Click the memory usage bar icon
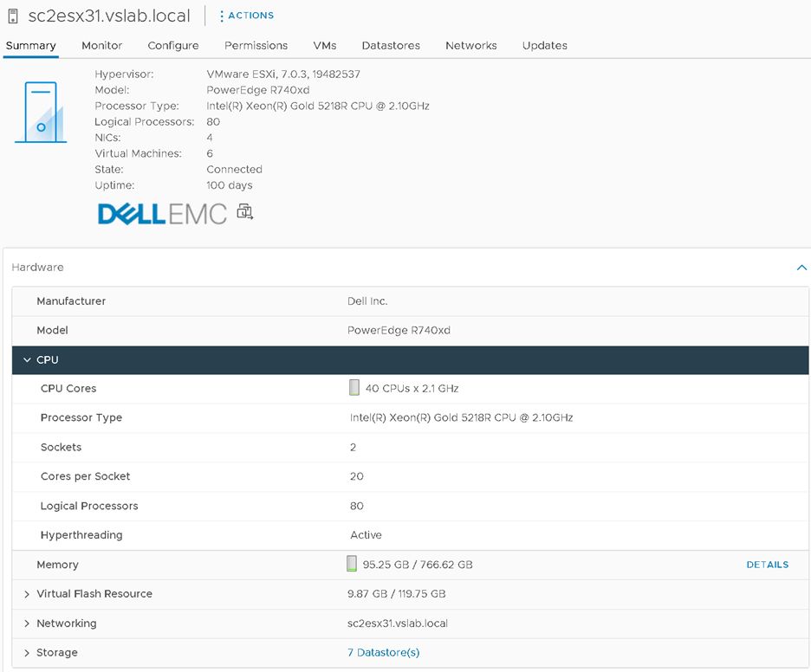The width and height of the screenshot is (811, 672). 351,565
